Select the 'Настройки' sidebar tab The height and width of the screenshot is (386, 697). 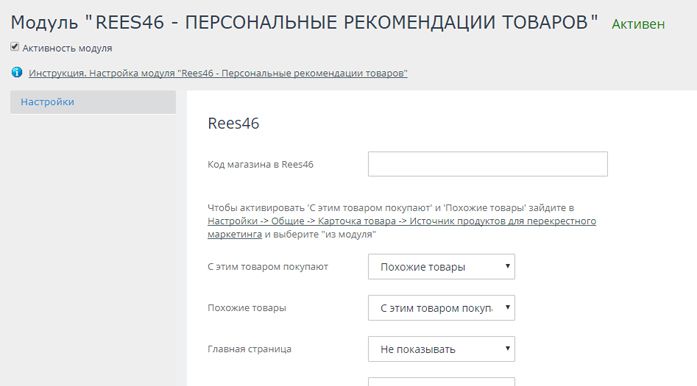pos(93,102)
